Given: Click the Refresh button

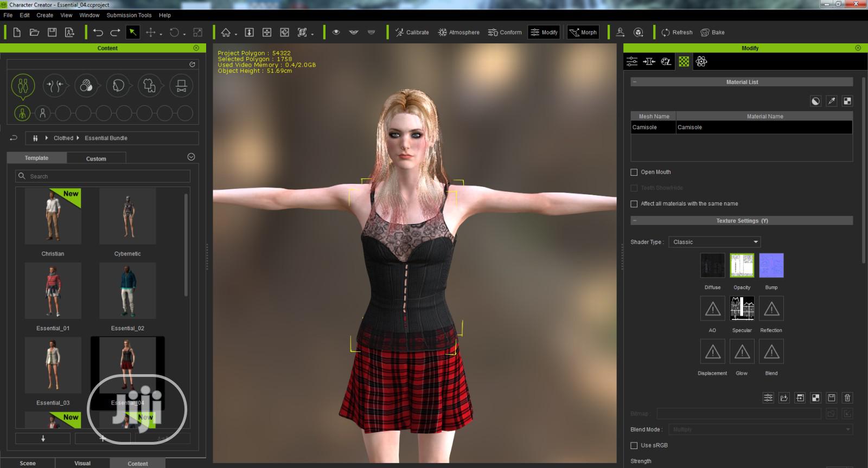Looking at the screenshot, I should tap(676, 33).
